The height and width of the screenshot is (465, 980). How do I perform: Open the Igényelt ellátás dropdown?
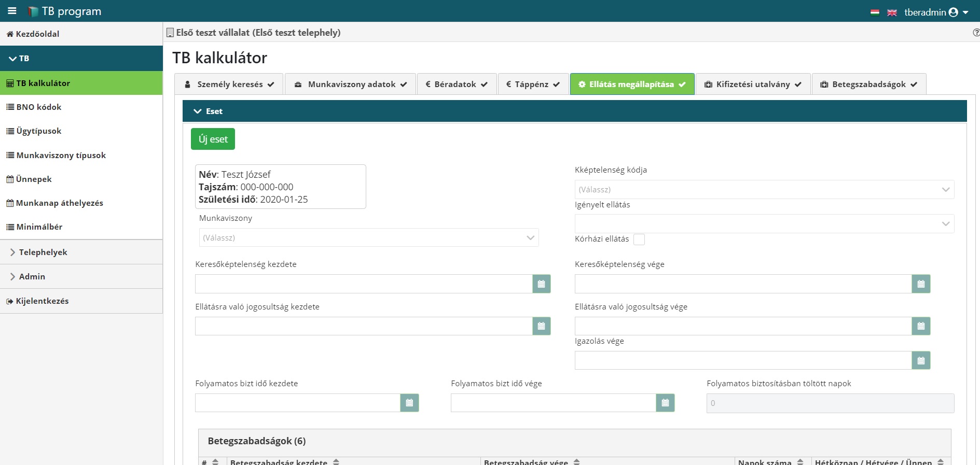[x=764, y=223]
